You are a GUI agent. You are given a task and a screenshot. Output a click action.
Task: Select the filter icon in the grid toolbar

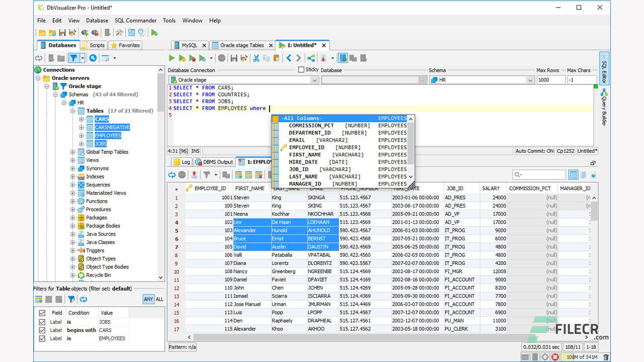coord(207,174)
